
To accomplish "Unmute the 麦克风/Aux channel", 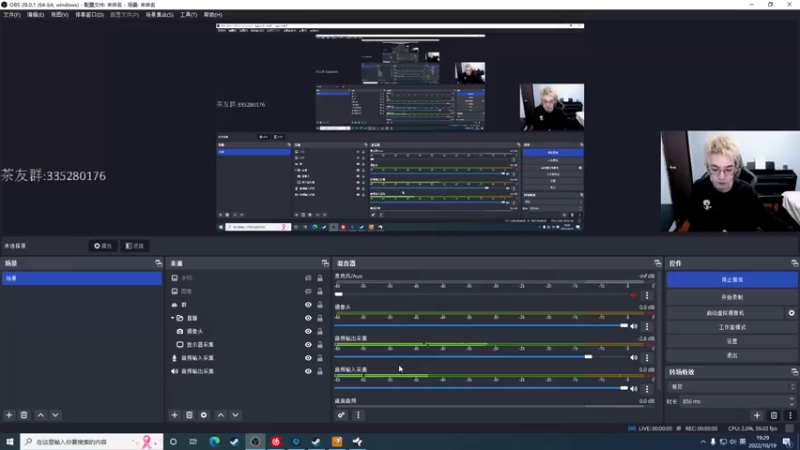I will tap(634, 295).
